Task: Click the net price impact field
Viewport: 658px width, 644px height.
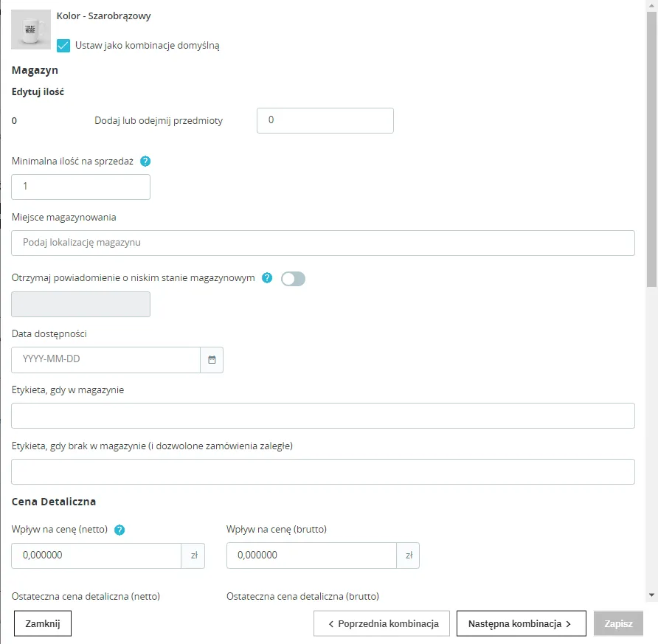Action: coord(96,555)
